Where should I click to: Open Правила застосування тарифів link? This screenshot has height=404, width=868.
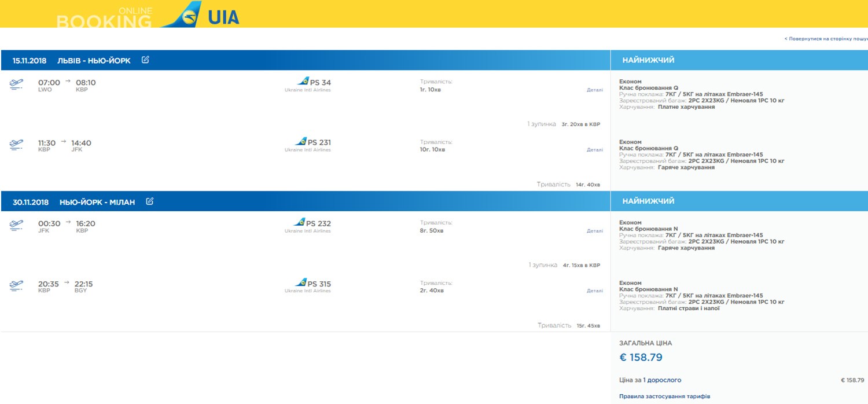click(664, 396)
